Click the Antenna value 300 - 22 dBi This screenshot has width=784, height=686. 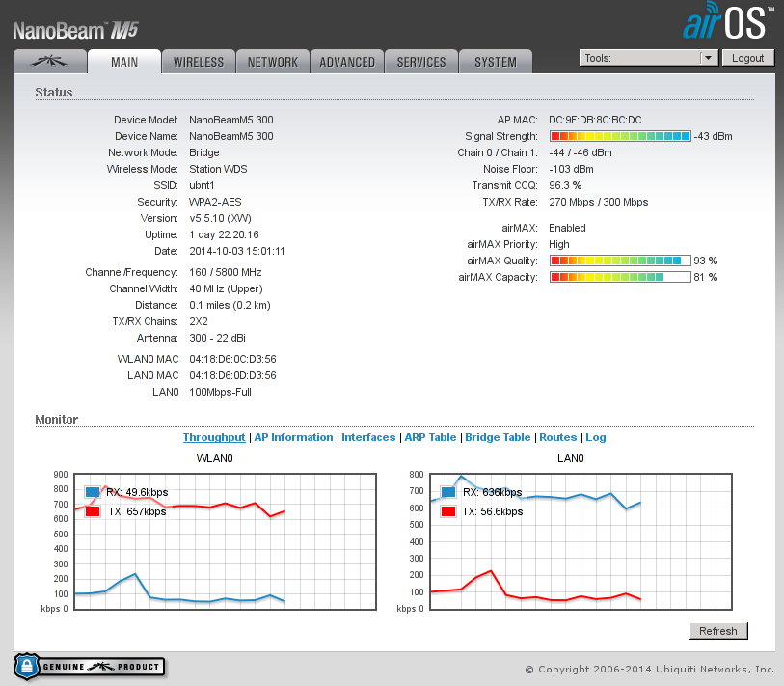(217, 339)
